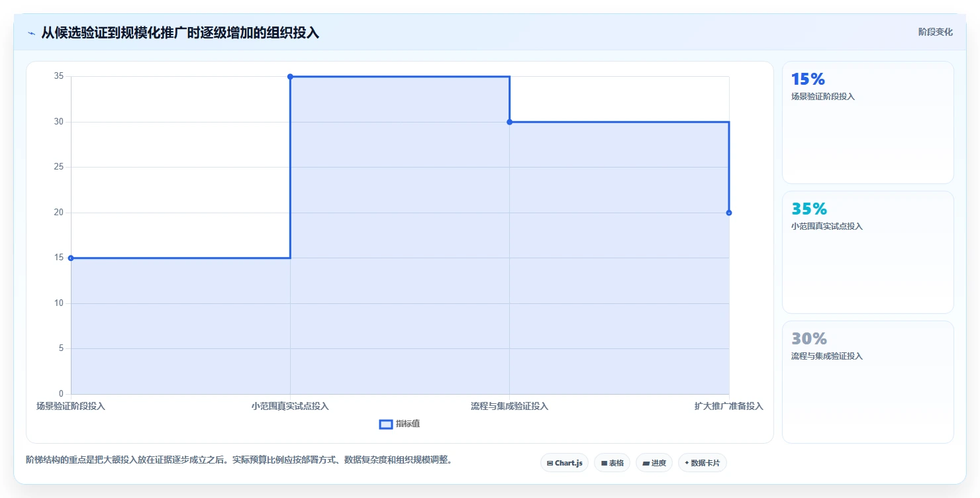Click the 15% figure in the first card
This screenshot has height=498, width=980.
coord(808,79)
